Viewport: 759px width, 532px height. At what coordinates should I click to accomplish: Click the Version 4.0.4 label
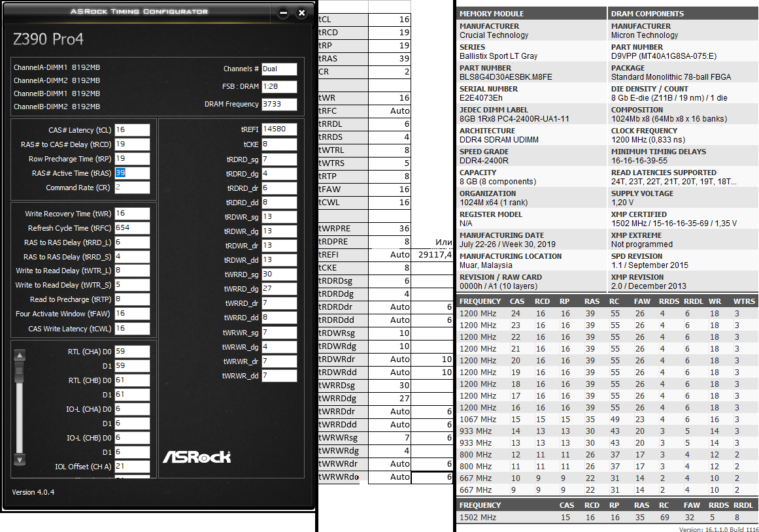(33, 492)
